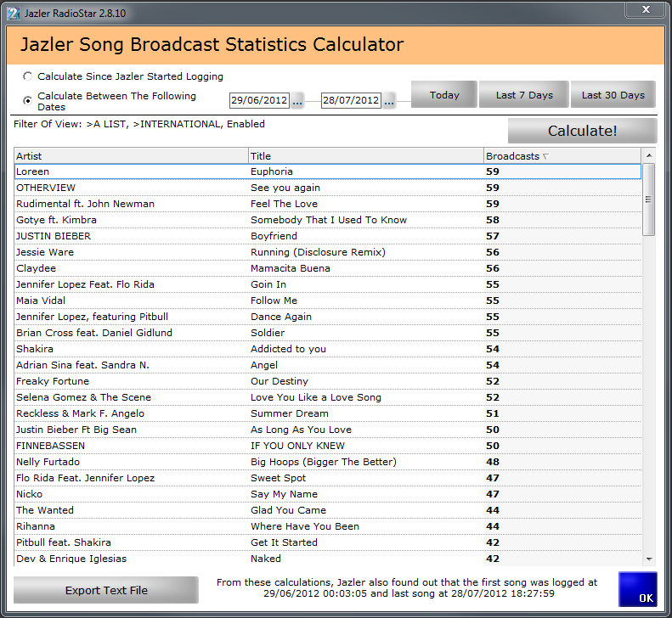Sort by Broadcasts column header
Screen dimensions: 672x618
click(x=562, y=156)
